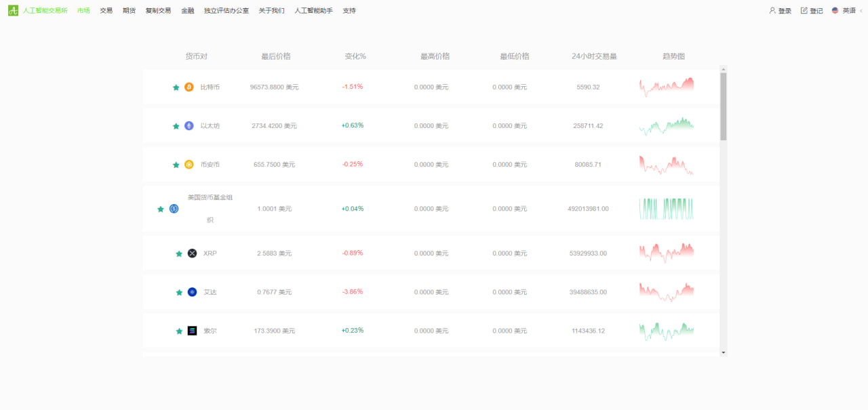
Task: Open the 美国货币基金组织 trend chart thumbnail
Action: pos(667,209)
